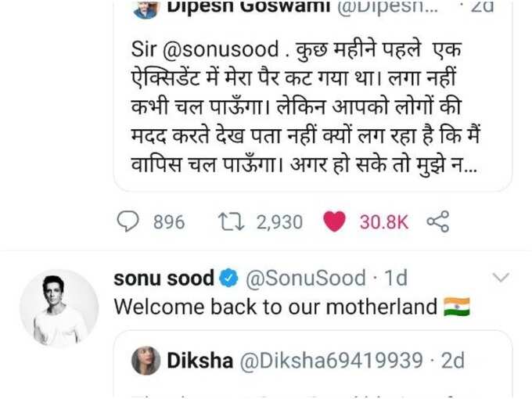Open Dipesh Goswami's avatar

[146, 8]
